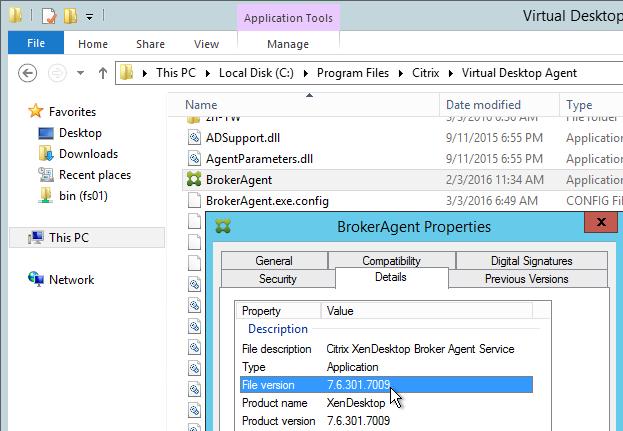The width and height of the screenshot is (623, 431).
Task: Open the General tab in BrokerAgent Properties
Action: coord(274,261)
